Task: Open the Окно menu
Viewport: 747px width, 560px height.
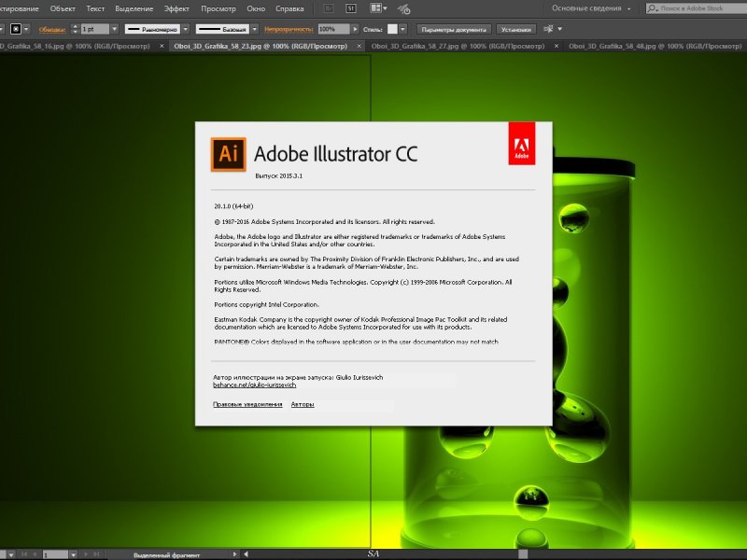Action: click(x=256, y=8)
